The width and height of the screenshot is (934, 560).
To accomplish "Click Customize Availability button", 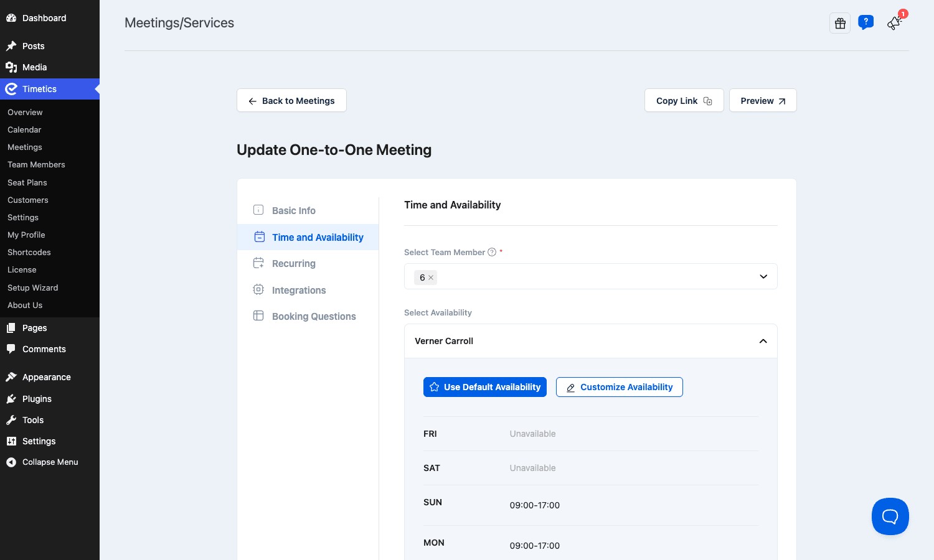I will tap(620, 387).
